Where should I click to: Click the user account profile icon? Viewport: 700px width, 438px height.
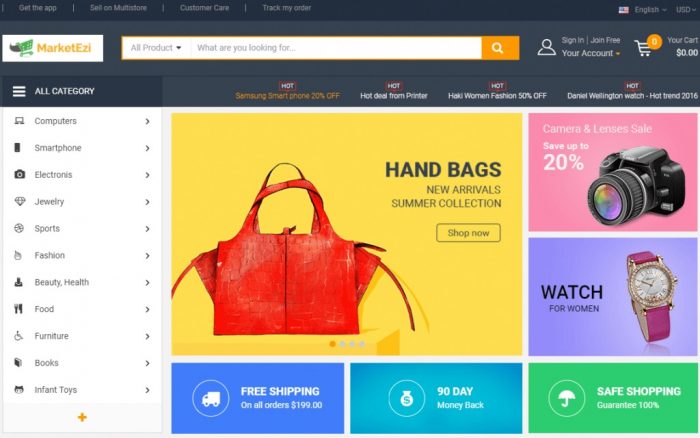[546, 47]
